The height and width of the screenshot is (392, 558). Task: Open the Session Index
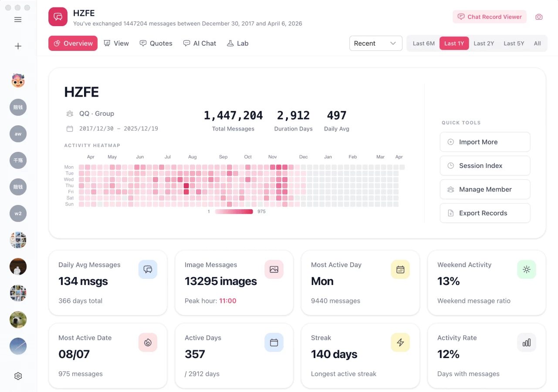coord(485,166)
